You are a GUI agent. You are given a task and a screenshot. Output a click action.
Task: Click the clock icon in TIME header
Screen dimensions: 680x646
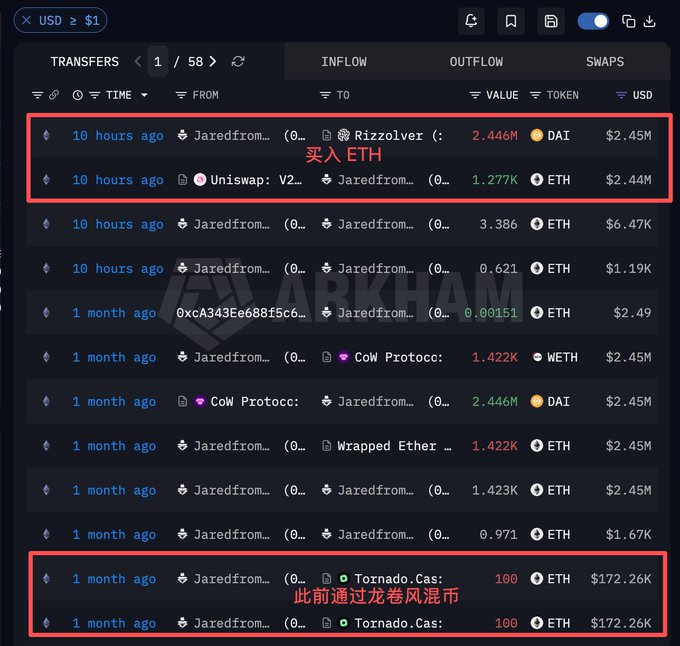tap(78, 95)
